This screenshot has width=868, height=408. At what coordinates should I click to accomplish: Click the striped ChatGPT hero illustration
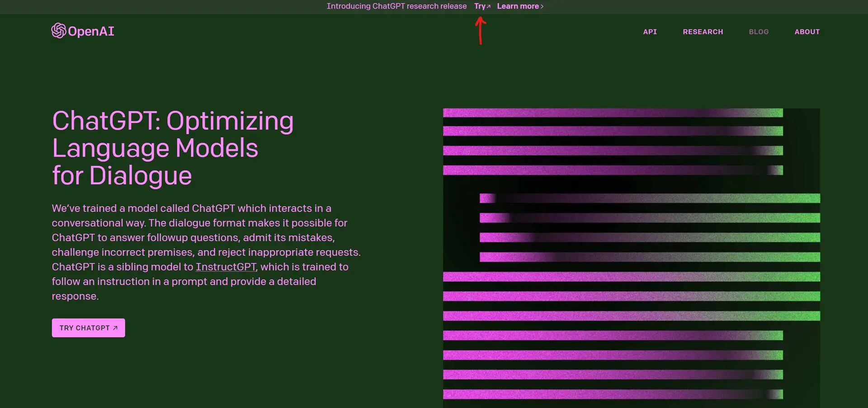click(632, 258)
